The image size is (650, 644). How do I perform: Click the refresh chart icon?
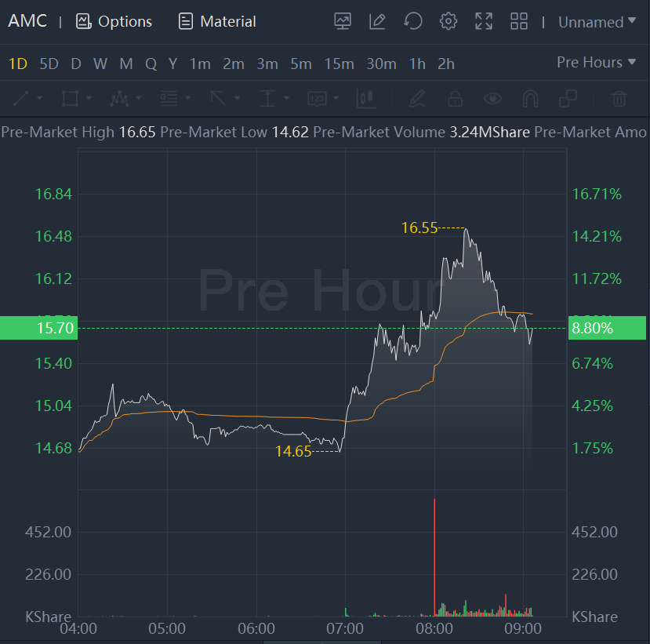tap(413, 21)
